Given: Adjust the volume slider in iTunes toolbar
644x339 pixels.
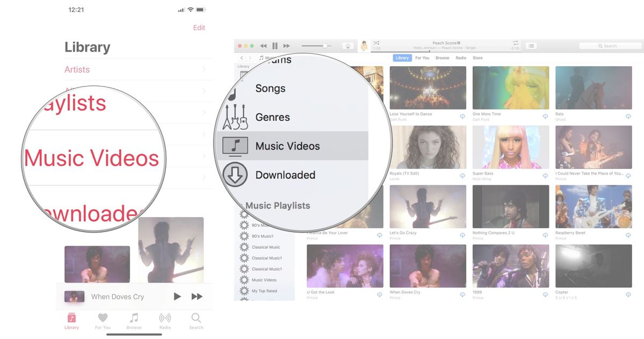Looking at the screenshot, I should click(x=324, y=46).
